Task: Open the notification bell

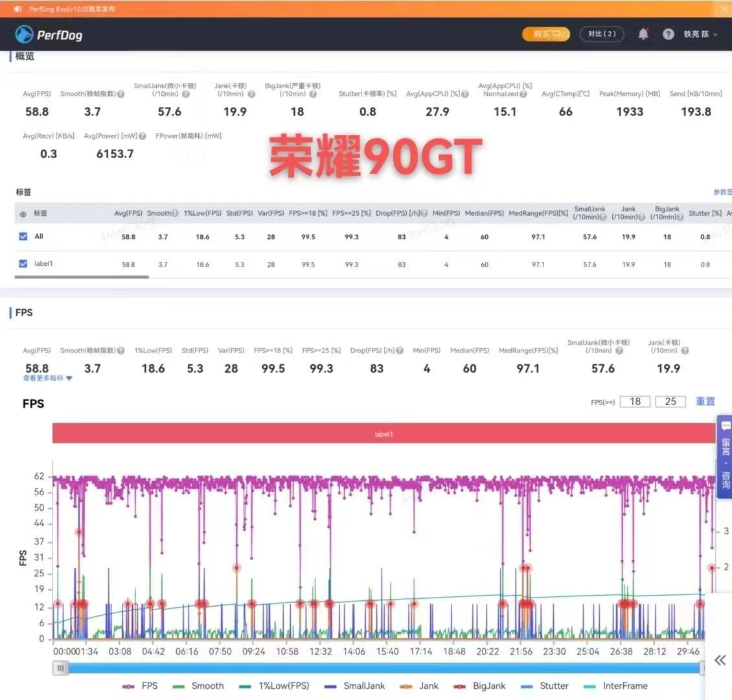Action: pyautogui.click(x=643, y=34)
